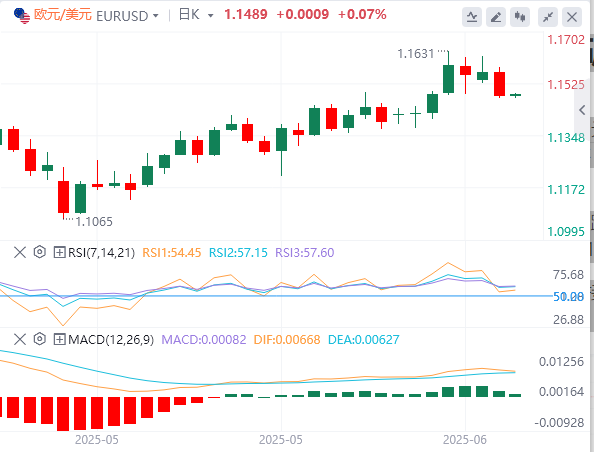Click the 欧元/美元 pair name

pos(63,15)
